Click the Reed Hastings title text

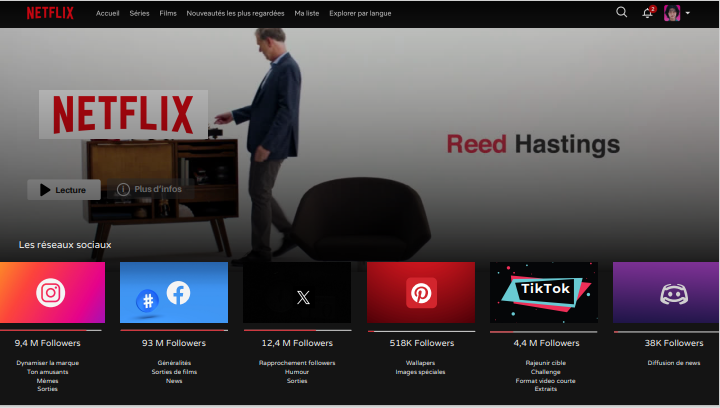(533, 144)
